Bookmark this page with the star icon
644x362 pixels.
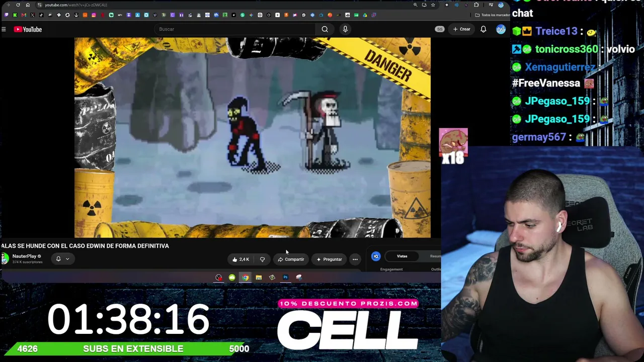click(x=433, y=5)
